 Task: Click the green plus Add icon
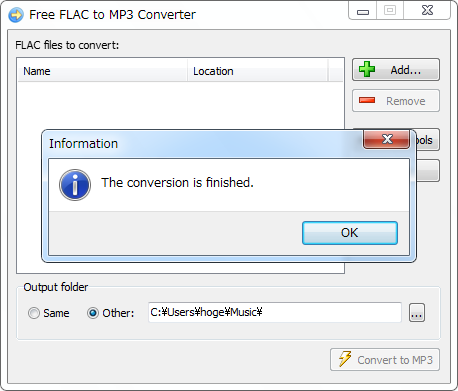367,69
